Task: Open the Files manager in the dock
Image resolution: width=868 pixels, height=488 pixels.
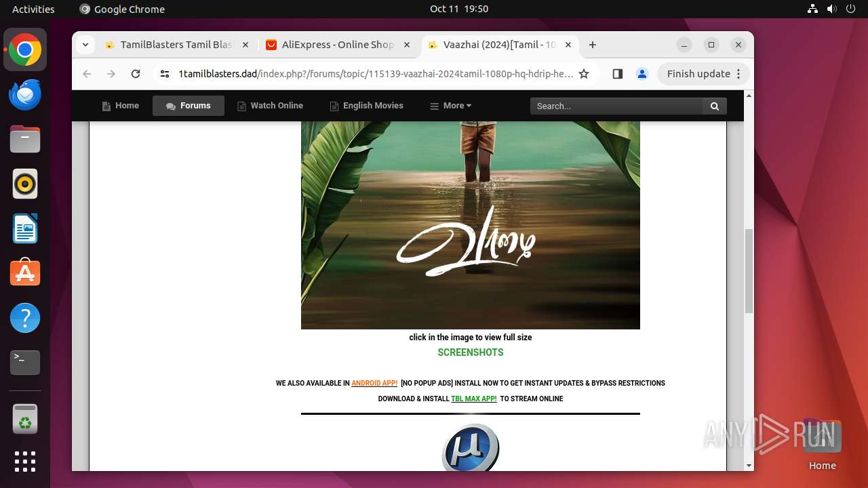Action: pyautogui.click(x=25, y=140)
